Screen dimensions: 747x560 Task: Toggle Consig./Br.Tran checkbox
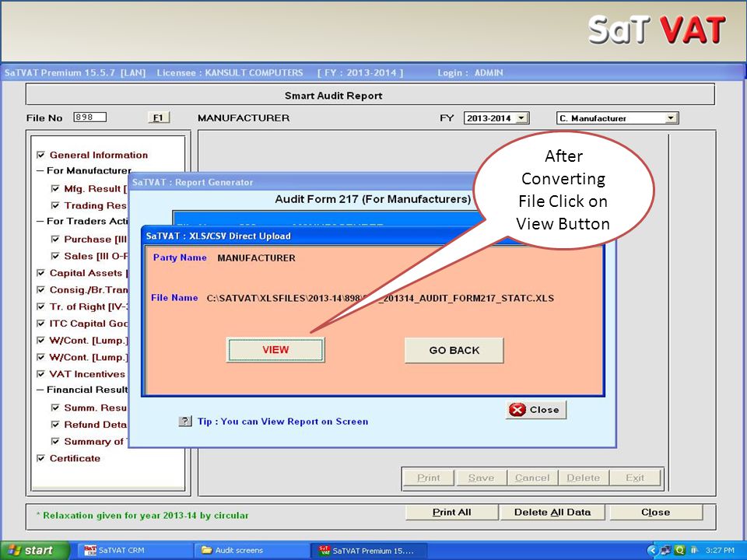point(41,289)
